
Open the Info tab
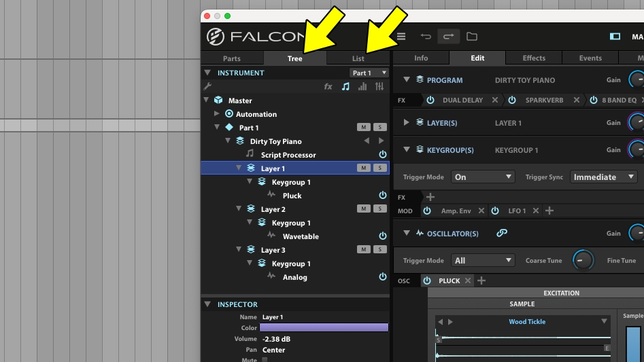click(421, 58)
